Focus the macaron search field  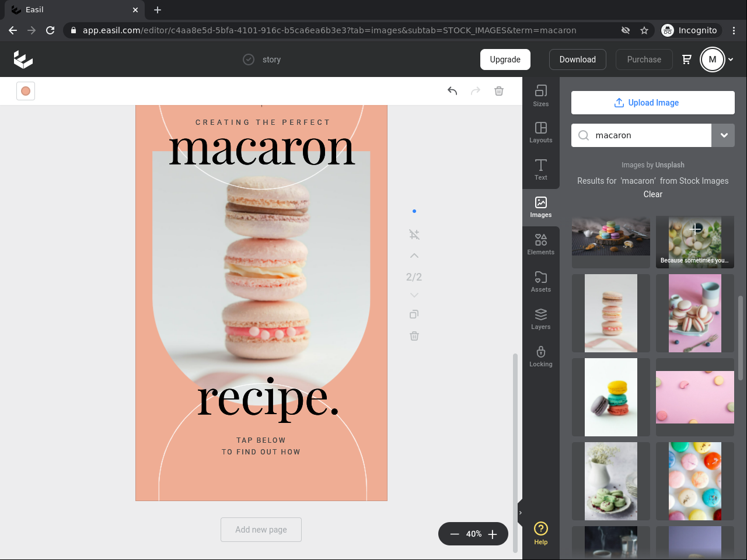[x=641, y=135]
